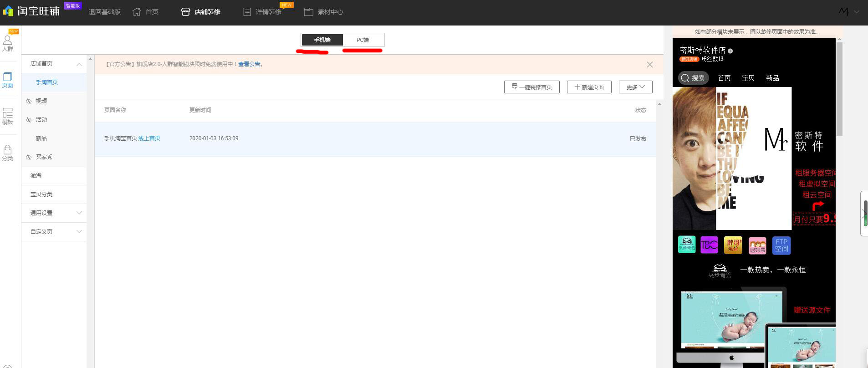Click the search magnifier in shop preview
Image resolution: width=868 pixels, height=368 pixels.
click(x=685, y=78)
